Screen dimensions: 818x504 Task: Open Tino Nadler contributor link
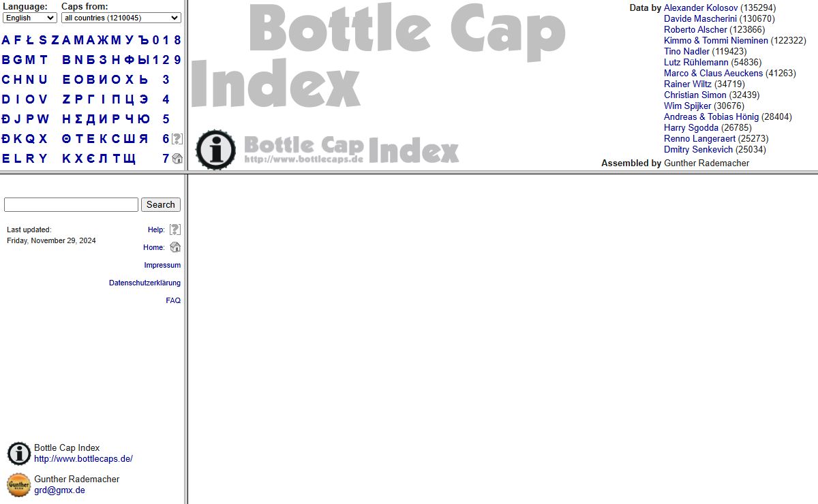[x=686, y=52]
